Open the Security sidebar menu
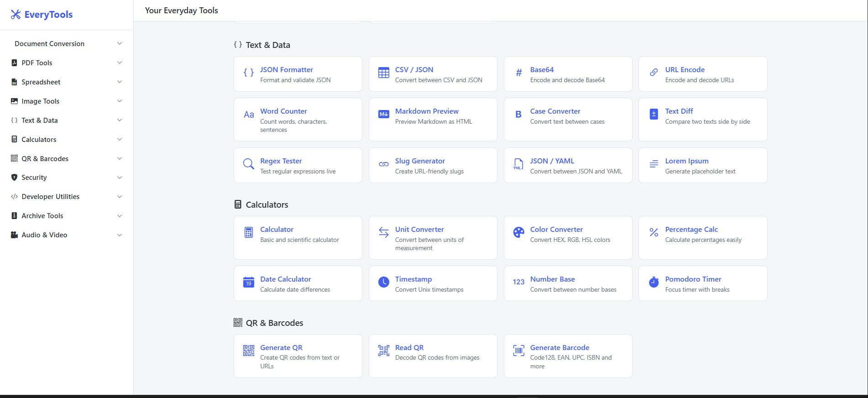This screenshot has width=868, height=398. coord(67,178)
